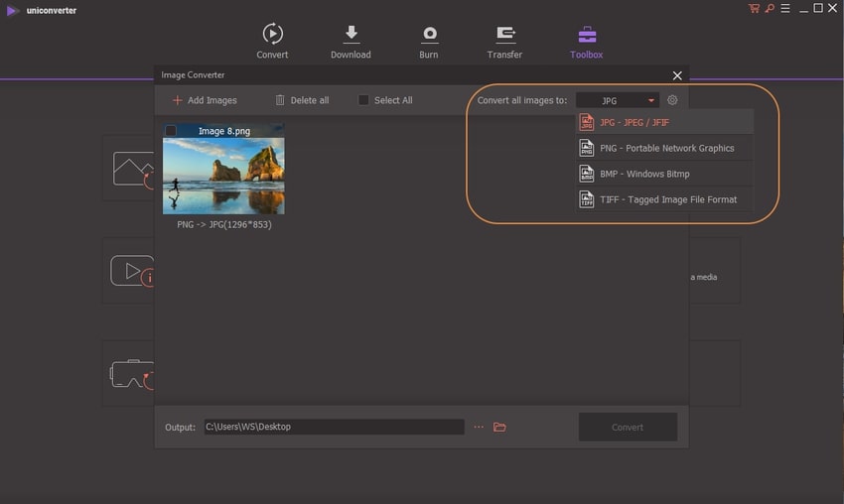Open conversion settings gear icon
The width and height of the screenshot is (844, 504).
coord(672,100)
